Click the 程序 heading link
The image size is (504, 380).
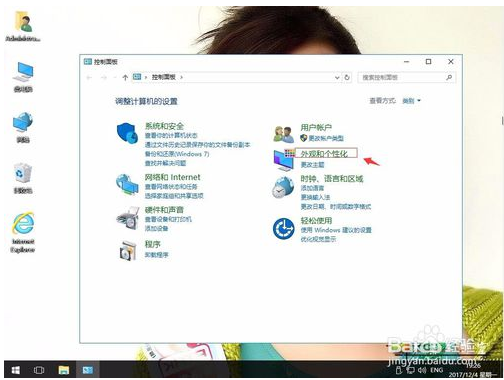[152, 244]
